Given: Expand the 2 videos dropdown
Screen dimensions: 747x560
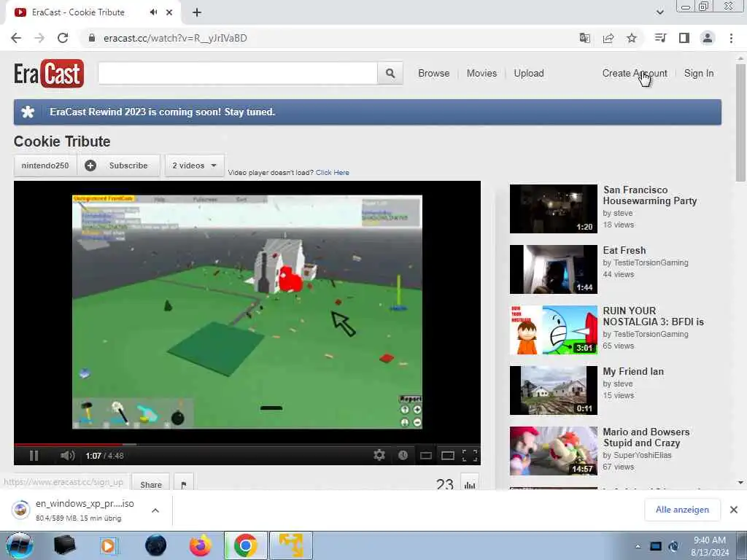Looking at the screenshot, I should pyautogui.click(x=194, y=166).
